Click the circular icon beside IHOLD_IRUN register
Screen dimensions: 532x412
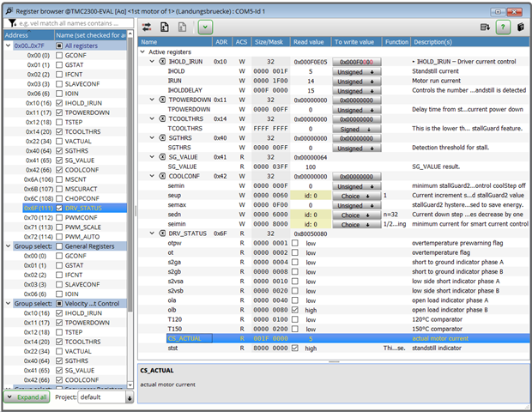pos(162,63)
